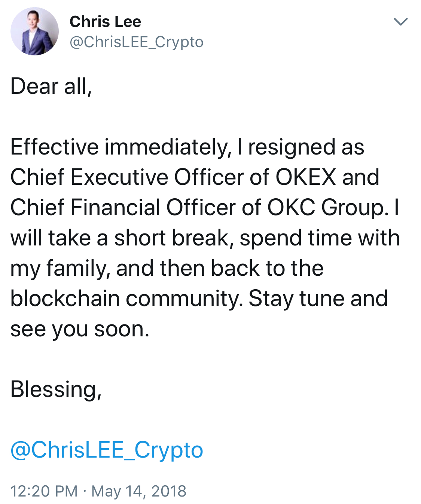
Task: Tap the words 'Stay tune and'
Action: point(318,299)
